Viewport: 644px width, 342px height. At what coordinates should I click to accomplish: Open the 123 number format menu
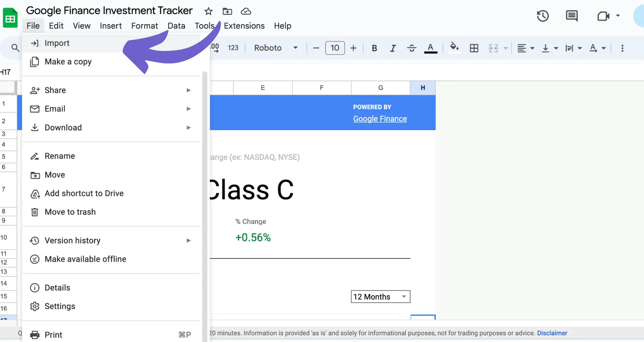233,48
